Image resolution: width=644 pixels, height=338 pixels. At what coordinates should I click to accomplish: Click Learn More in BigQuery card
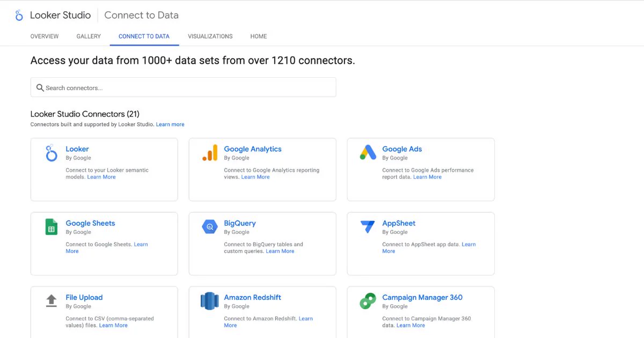pos(280,251)
